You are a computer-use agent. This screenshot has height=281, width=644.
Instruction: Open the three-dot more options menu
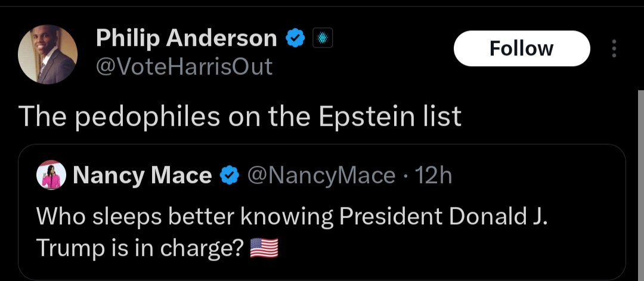pos(614,49)
